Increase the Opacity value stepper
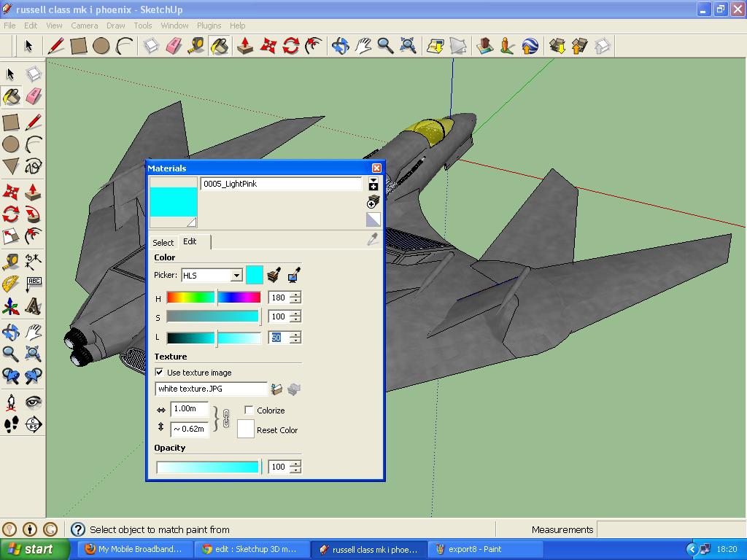 296,463
